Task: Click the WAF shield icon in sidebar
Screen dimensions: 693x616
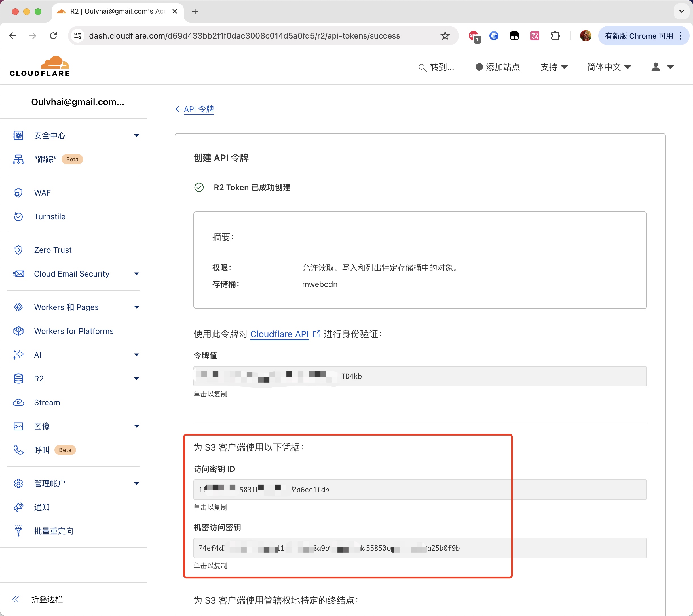Action: tap(18, 193)
